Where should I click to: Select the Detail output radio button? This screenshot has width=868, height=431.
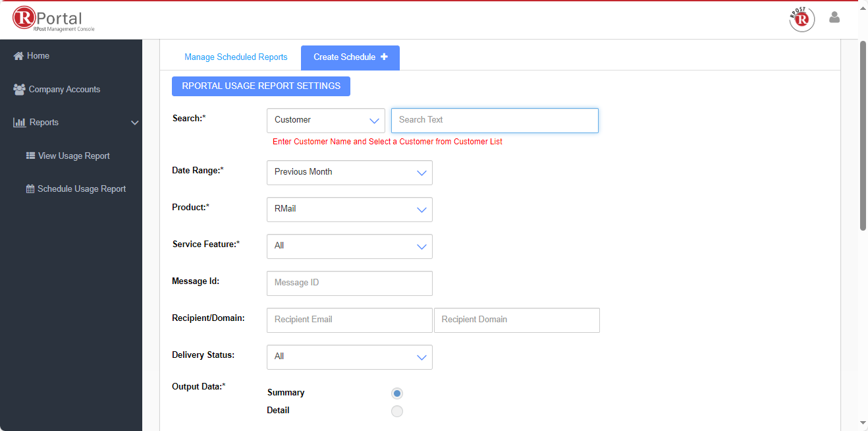pyautogui.click(x=397, y=411)
